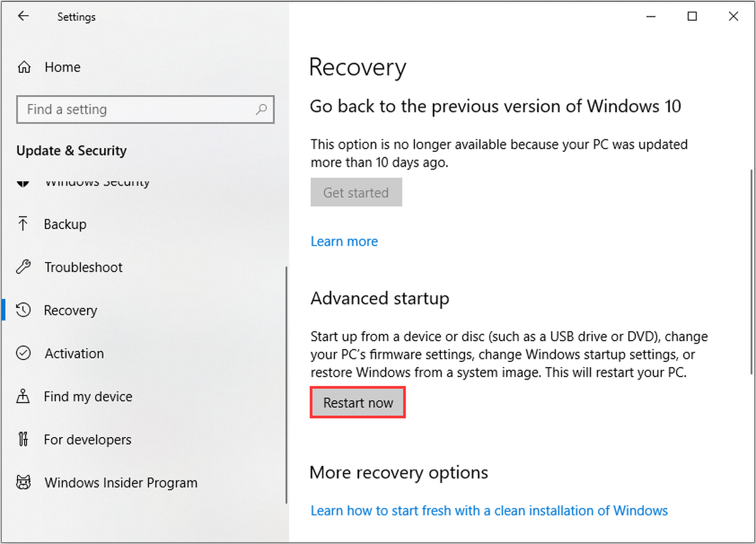Click the sidebar vertical scrollbar
Image resolution: width=756 pixels, height=544 pixels.
(x=287, y=384)
